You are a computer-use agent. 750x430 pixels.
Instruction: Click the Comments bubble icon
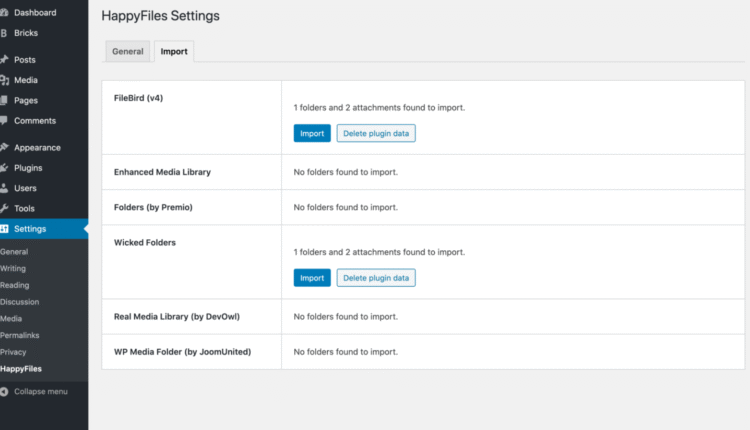point(4,121)
